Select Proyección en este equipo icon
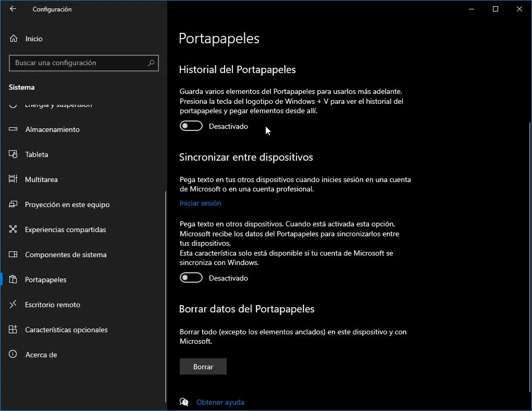Image resolution: width=532 pixels, height=411 pixels. point(13,204)
